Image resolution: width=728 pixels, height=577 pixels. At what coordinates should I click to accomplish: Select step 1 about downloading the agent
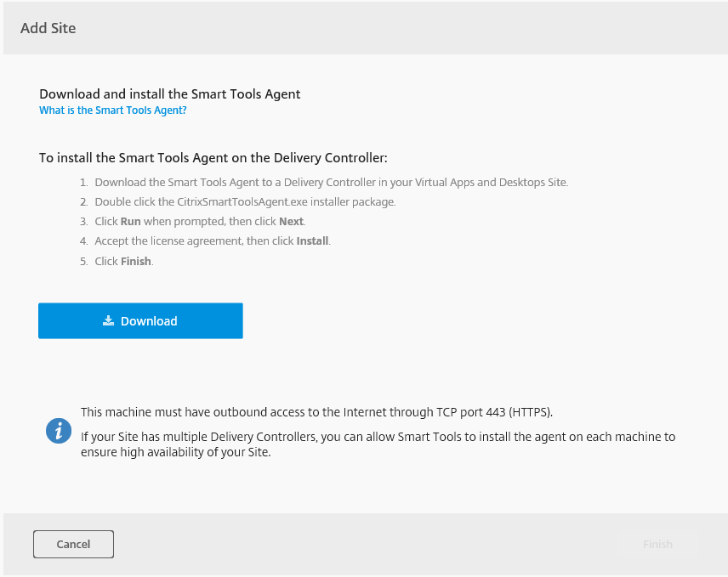[x=330, y=183]
